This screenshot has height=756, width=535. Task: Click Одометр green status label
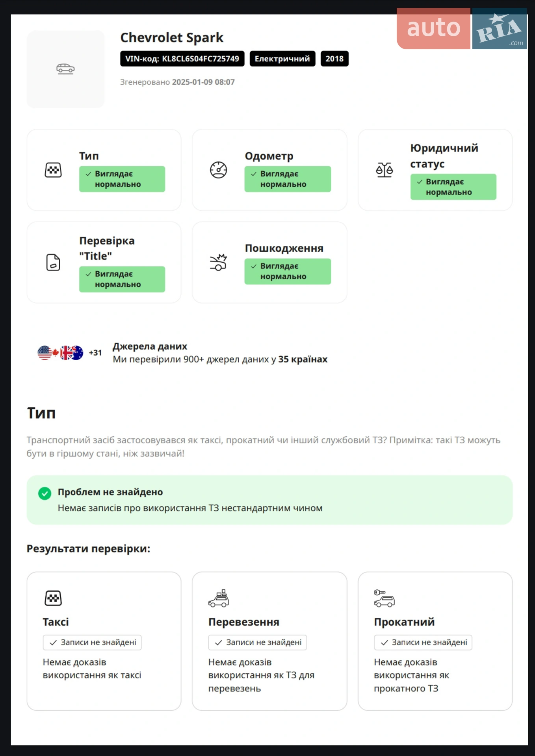click(x=288, y=179)
